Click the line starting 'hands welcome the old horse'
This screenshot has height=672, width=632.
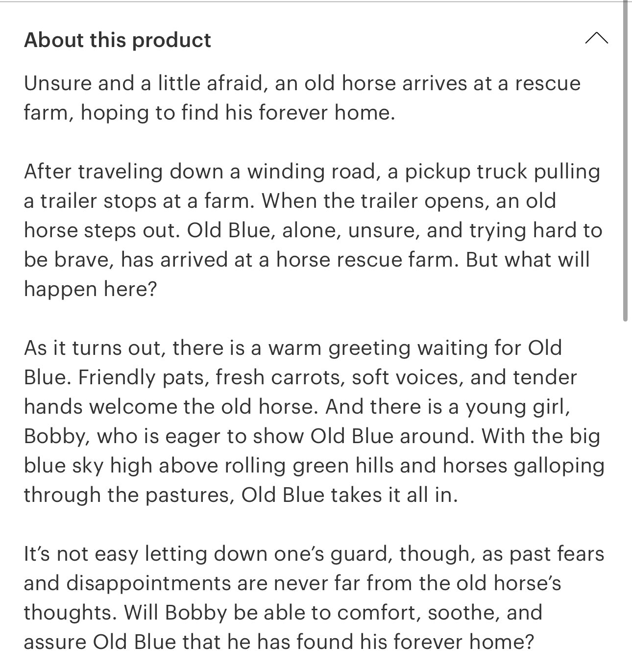(x=297, y=407)
